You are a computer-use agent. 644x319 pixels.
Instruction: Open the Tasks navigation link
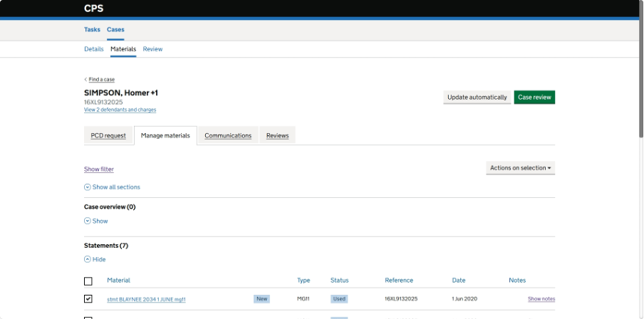[92, 30]
